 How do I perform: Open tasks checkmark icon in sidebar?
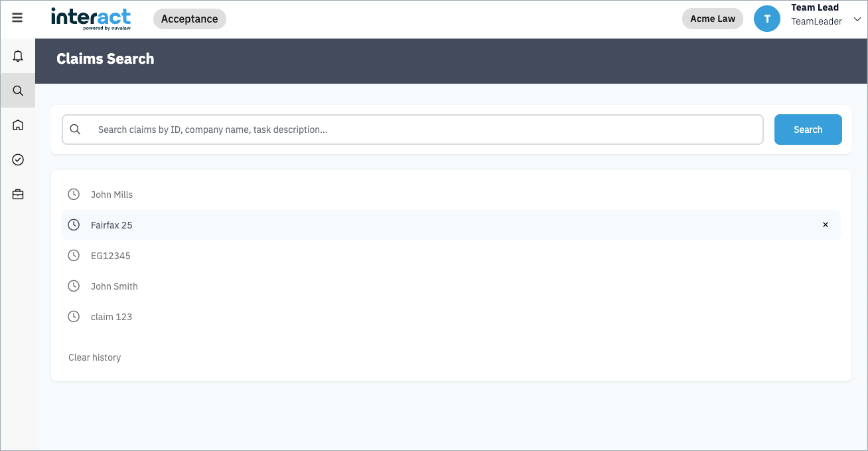[x=18, y=159]
